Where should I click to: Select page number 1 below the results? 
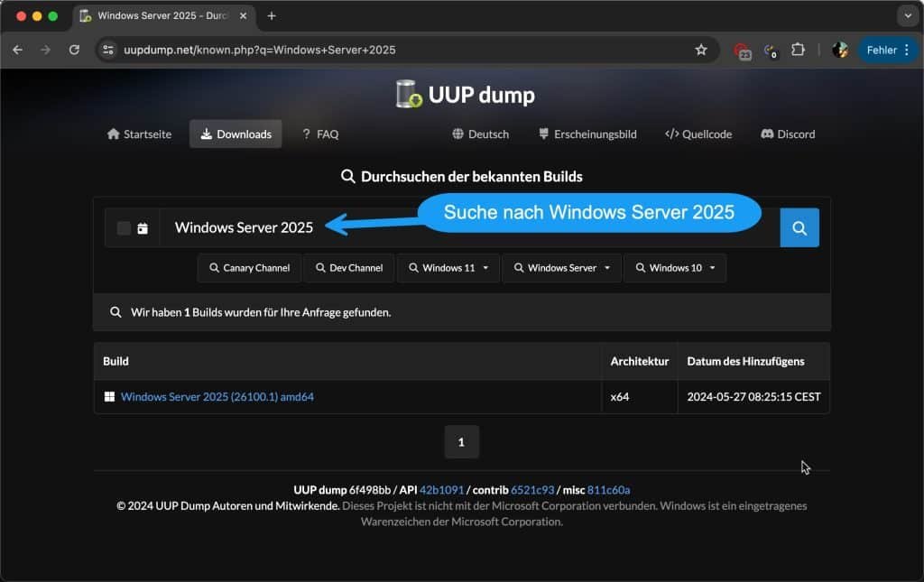pyautogui.click(x=461, y=441)
